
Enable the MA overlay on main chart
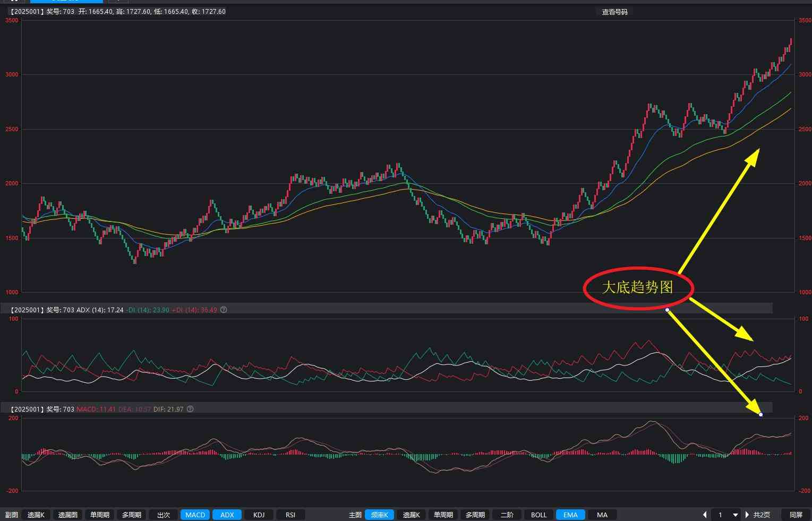(602, 515)
